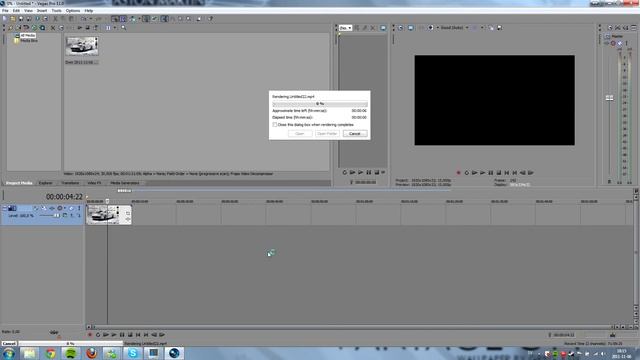
Task: Open the Options menu
Action: point(73,11)
